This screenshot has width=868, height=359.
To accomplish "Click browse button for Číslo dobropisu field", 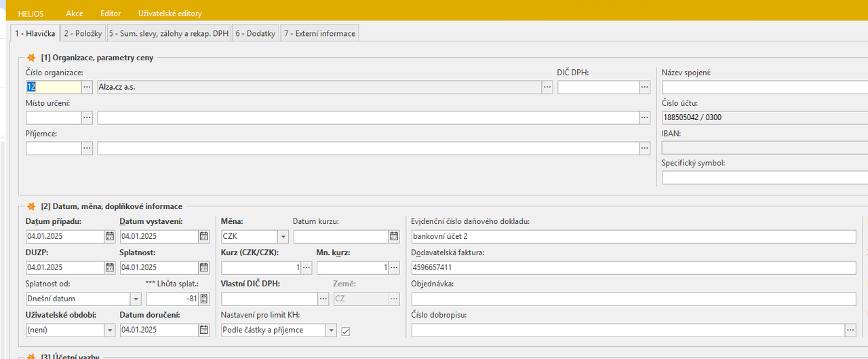I will (850, 330).
